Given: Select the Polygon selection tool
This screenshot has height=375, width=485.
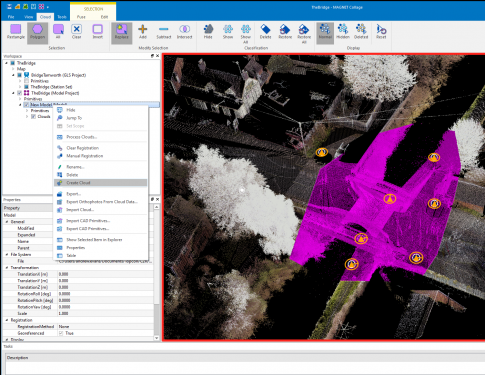Looking at the screenshot, I should click(37, 32).
